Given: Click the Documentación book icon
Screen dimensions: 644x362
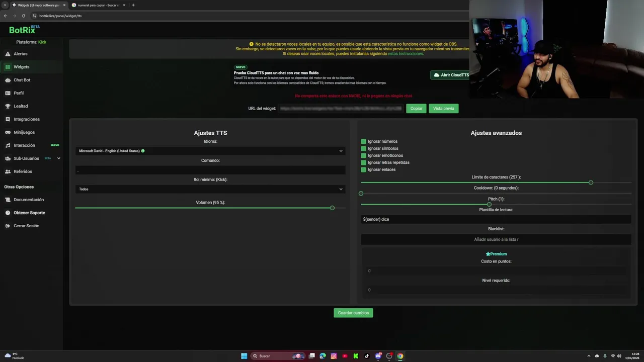Looking at the screenshot, I should (8, 200).
